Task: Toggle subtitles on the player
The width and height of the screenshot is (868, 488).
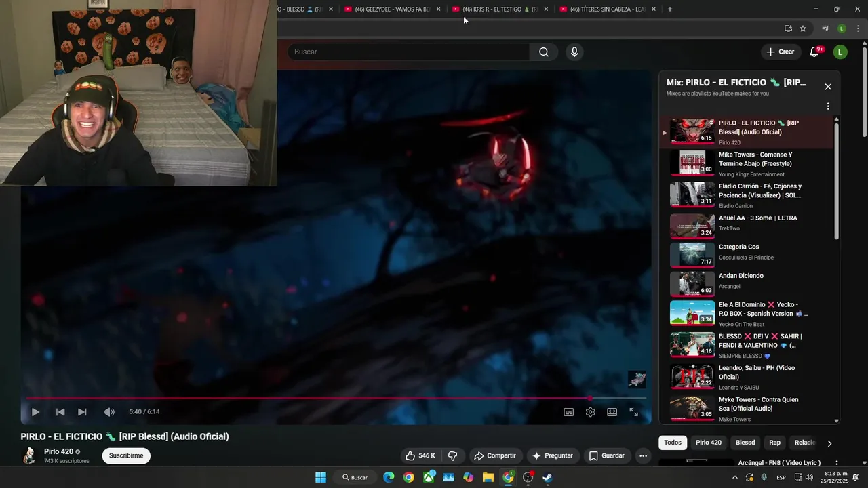Action: (569, 412)
